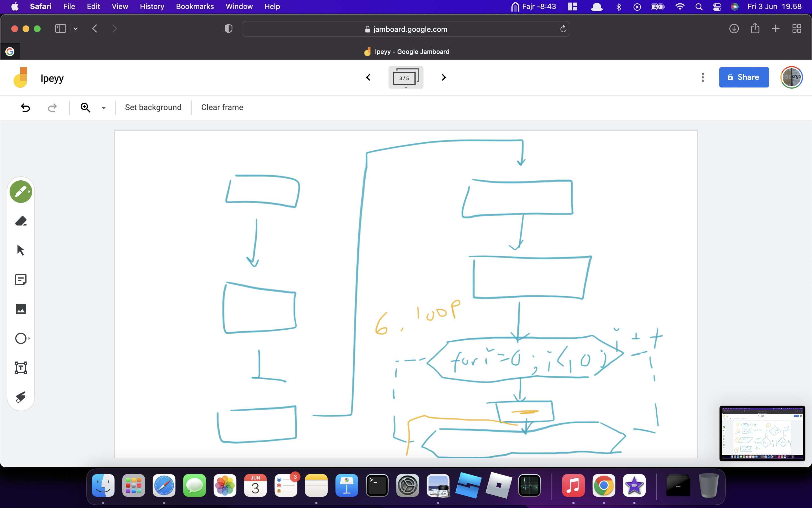Pick the Circle shape tool

21,338
